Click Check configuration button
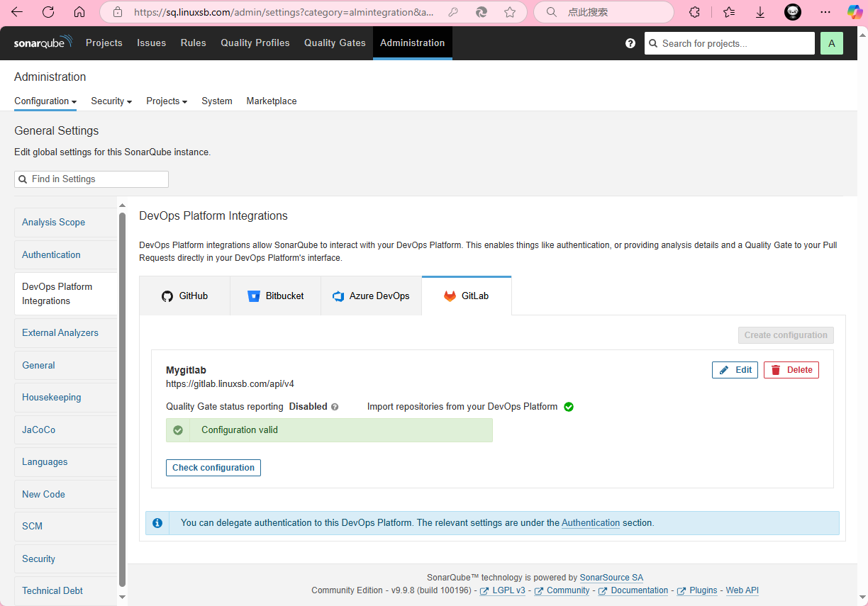 coord(213,468)
